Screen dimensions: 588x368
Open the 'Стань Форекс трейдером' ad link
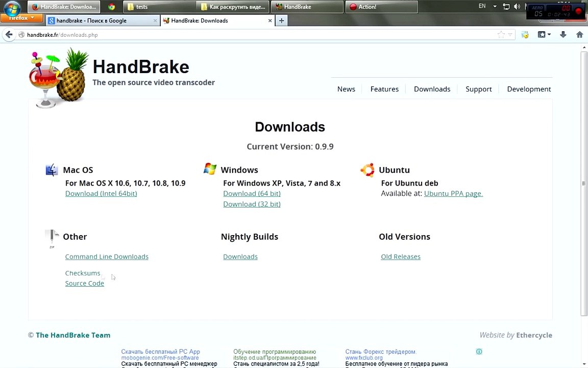click(x=381, y=352)
